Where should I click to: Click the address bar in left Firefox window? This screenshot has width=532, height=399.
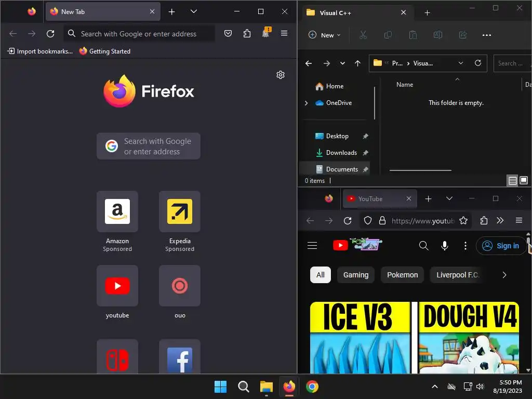click(x=139, y=34)
